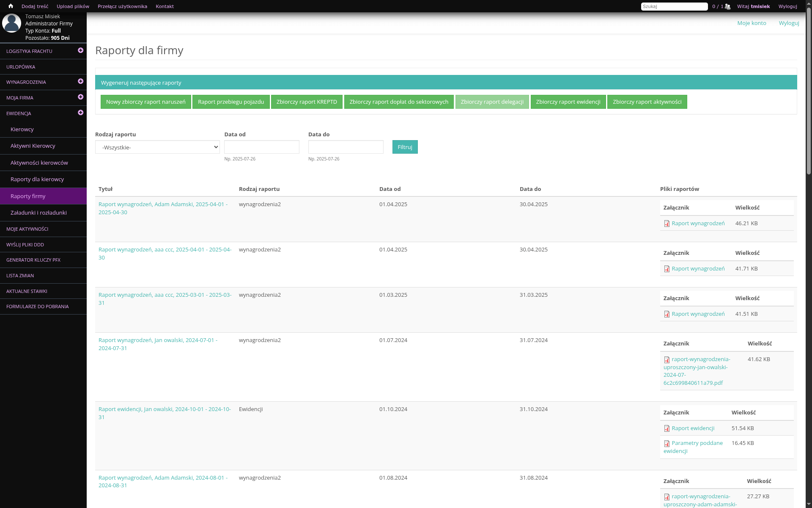
Task: Click the Data od input field
Action: pos(261,147)
